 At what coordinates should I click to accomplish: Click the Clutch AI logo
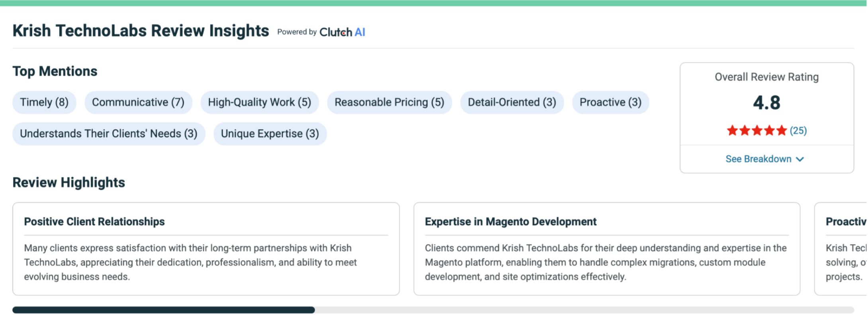pos(342,32)
